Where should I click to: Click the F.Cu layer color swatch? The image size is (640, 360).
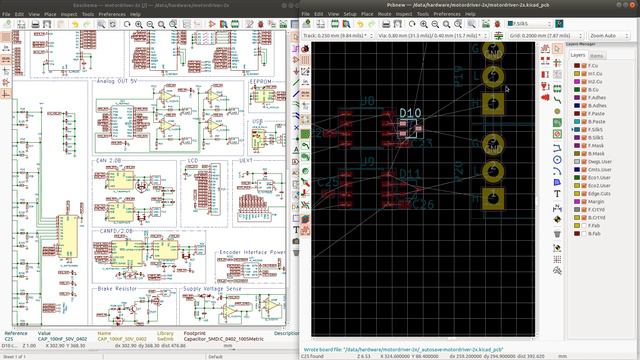[x=577, y=66]
